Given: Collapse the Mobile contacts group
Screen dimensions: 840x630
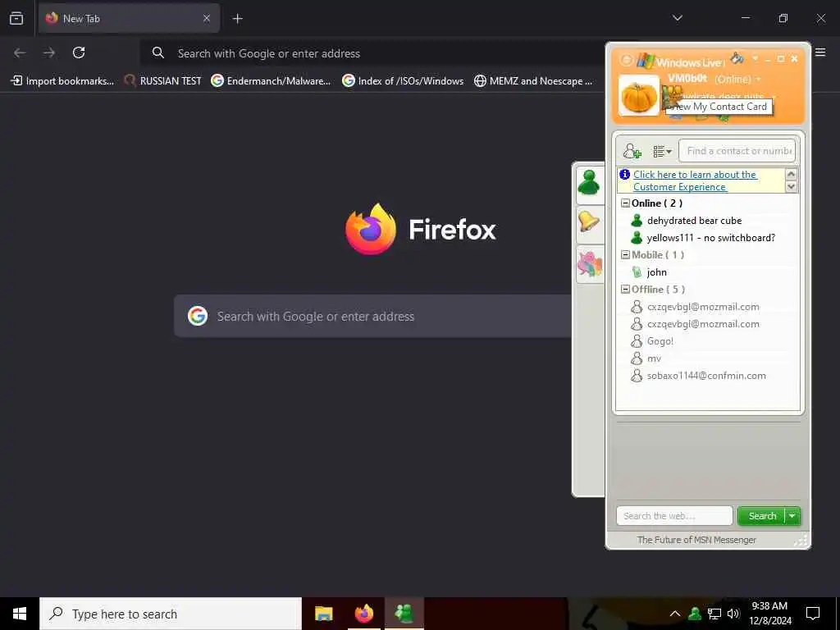Looking at the screenshot, I should tap(624, 255).
